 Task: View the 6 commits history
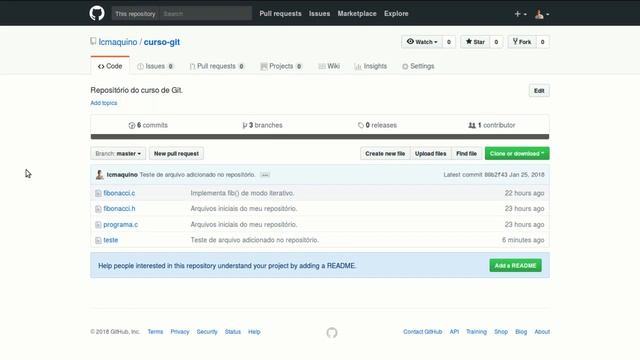tap(148, 125)
